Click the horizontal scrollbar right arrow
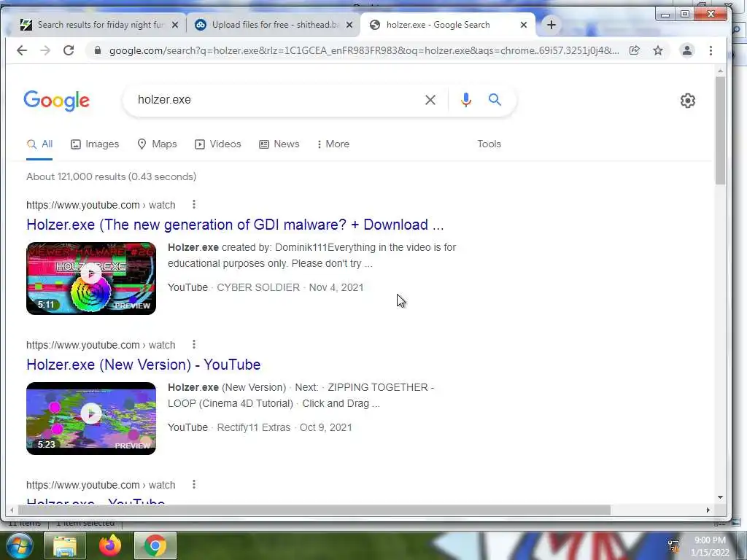This screenshot has width=747, height=560. coord(708,510)
